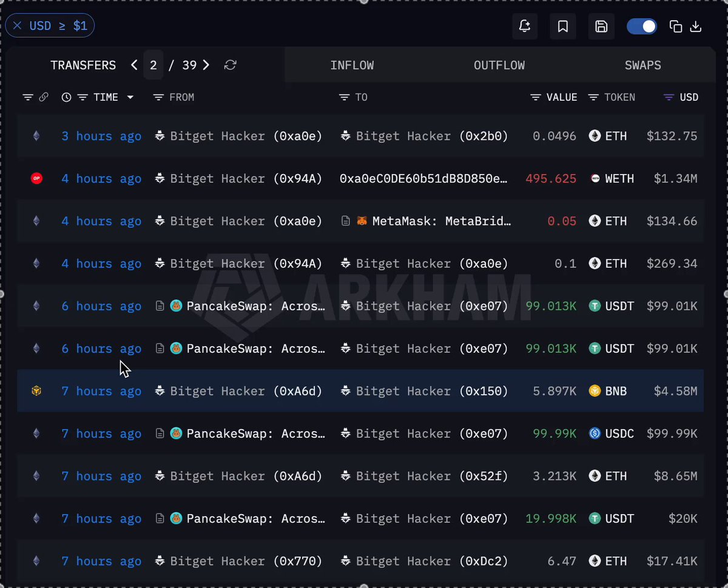Image resolution: width=728 pixels, height=588 pixels.
Task: Open the FROM column filter icon
Action: coord(158,97)
